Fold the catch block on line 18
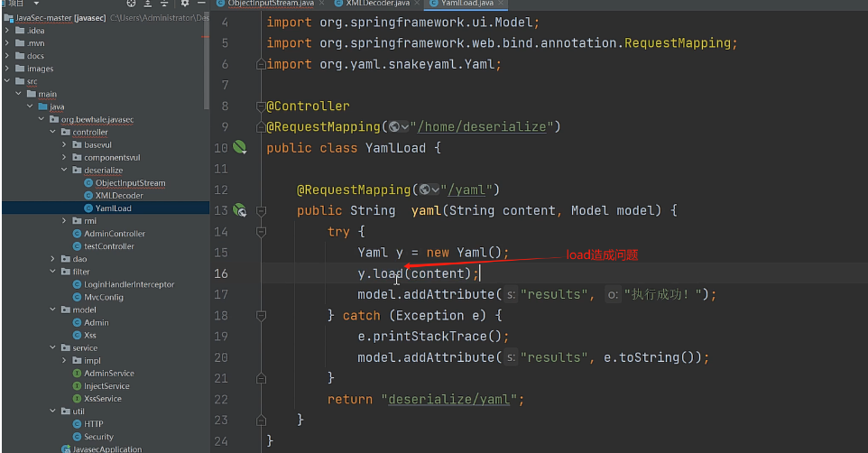 [261, 315]
